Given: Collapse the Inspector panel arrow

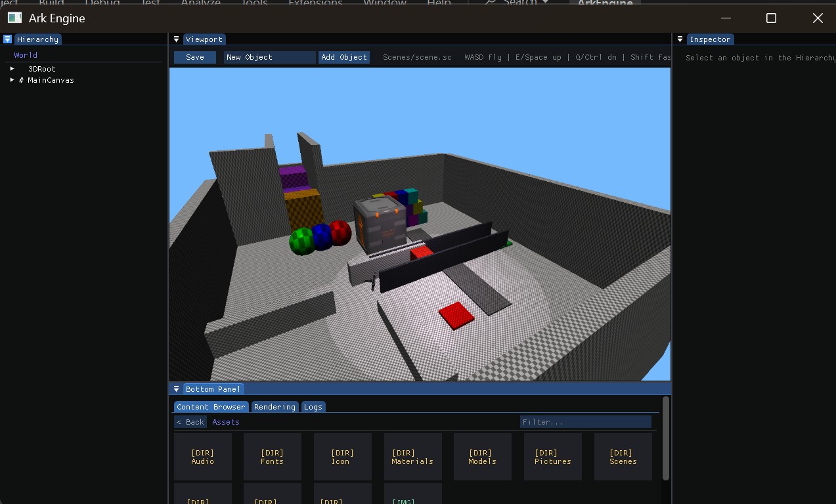Looking at the screenshot, I should point(680,39).
